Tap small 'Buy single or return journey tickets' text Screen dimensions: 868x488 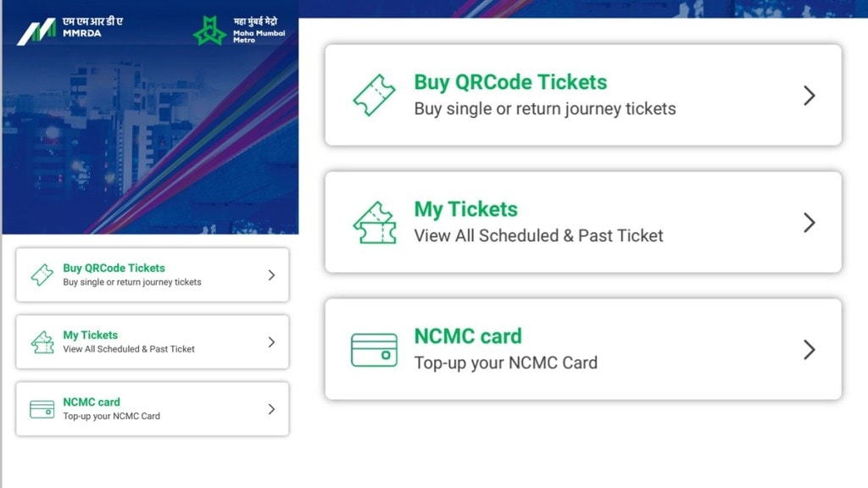pos(132,282)
